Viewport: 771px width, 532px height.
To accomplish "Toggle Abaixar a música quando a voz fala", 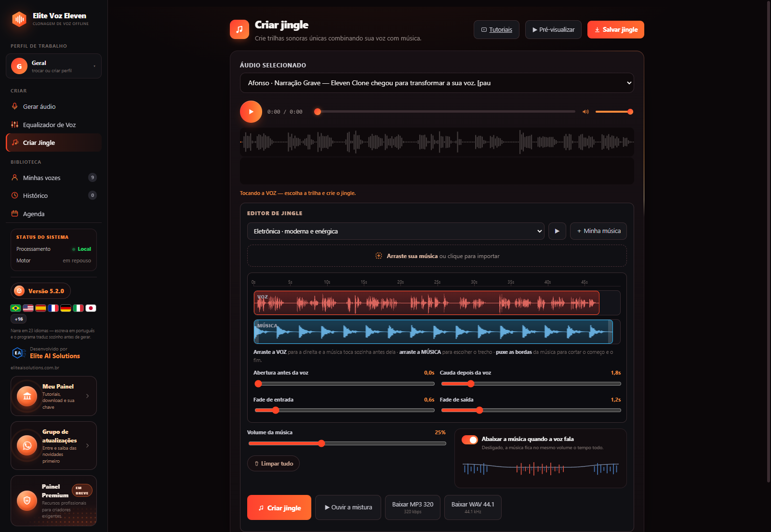I will pyautogui.click(x=470, y=440).
